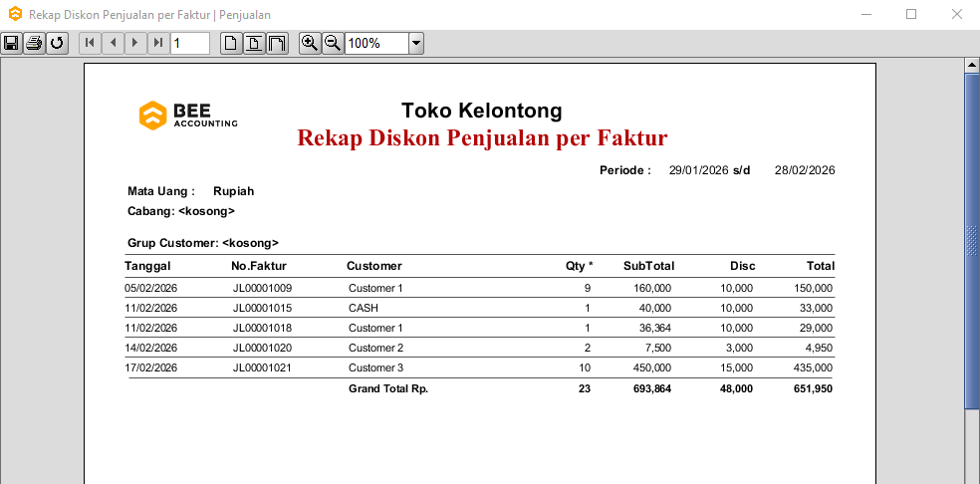Zoom out with the magnifier minus icon
The height and width of the screenshot is (484, 980).
[x=333, y=43]
